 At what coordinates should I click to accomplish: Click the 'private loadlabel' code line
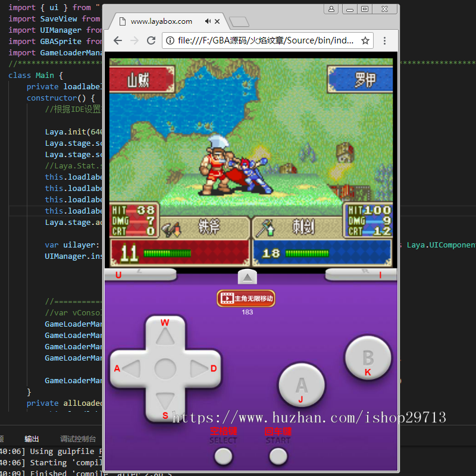coord(64,86)
